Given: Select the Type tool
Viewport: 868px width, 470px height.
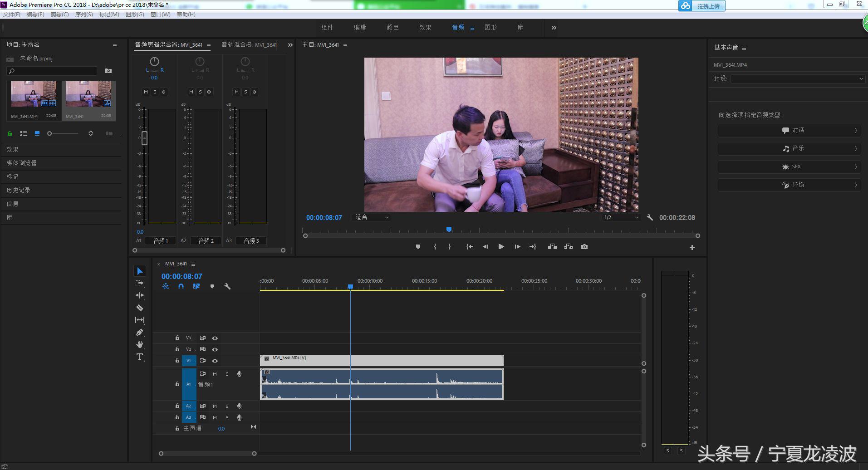Looking at the screenshot, I should click(x=140, y=357).
